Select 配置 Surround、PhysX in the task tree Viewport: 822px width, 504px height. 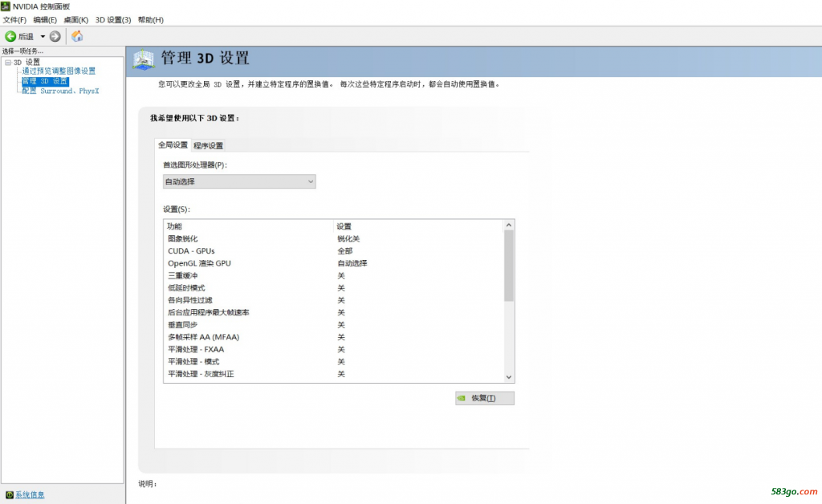tap(60, 91)
